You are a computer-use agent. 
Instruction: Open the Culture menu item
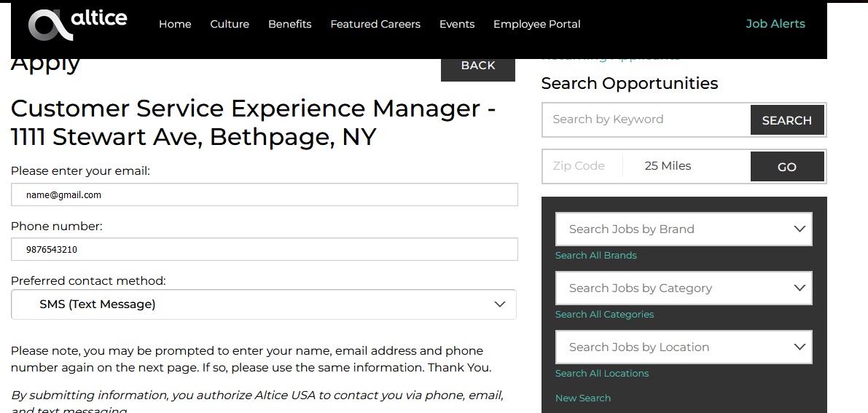(x=230, y=24)
